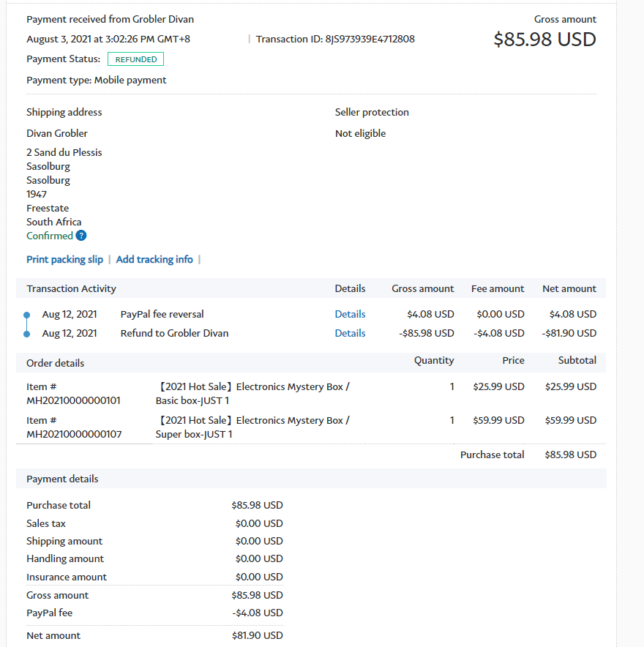Click the Electronics Mystery Box Basic box item

pos(252,393)
